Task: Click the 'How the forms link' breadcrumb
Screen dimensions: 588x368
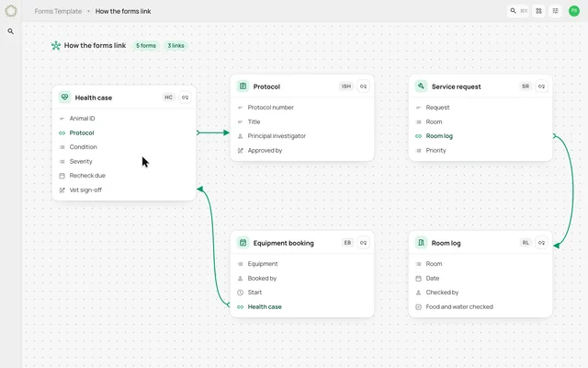Action: (x=123, y=11)
